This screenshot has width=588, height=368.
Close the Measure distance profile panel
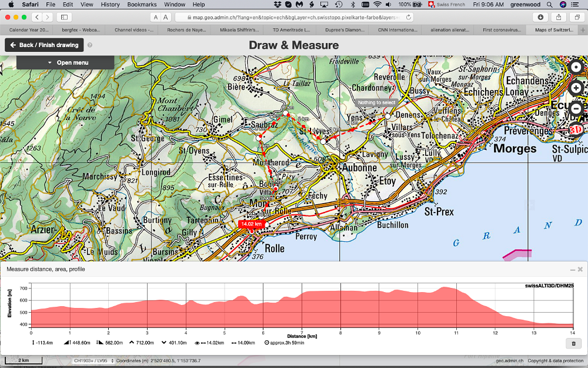pos(580,270)
